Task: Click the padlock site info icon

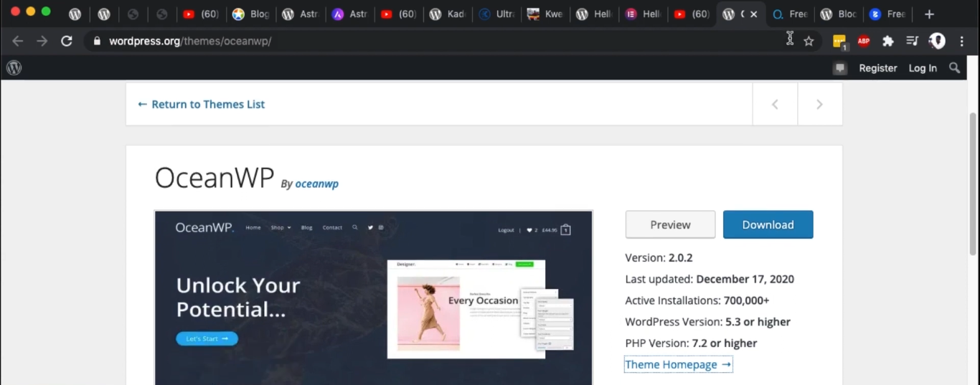Action: [x=97, y=41]
